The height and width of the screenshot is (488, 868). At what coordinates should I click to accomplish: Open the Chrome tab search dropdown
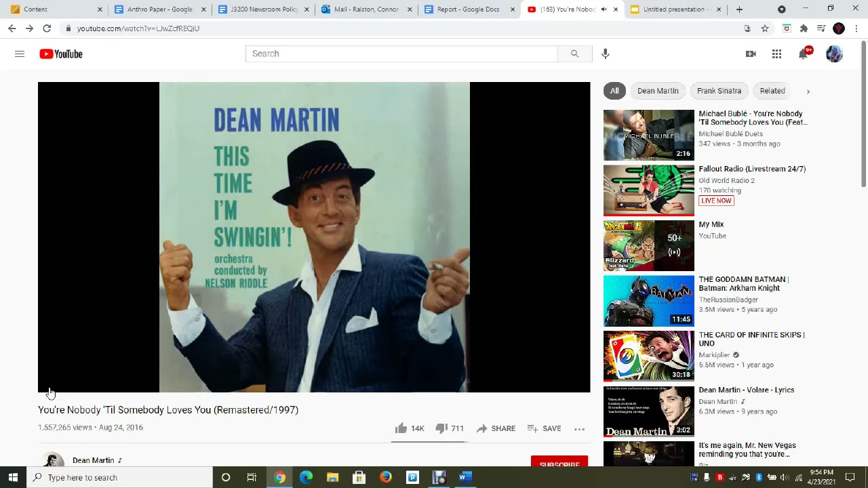tap(781, 9)
